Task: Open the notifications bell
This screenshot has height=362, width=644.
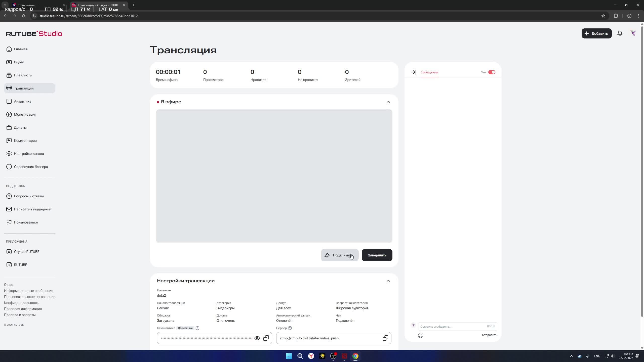Action: pos(619,33)
